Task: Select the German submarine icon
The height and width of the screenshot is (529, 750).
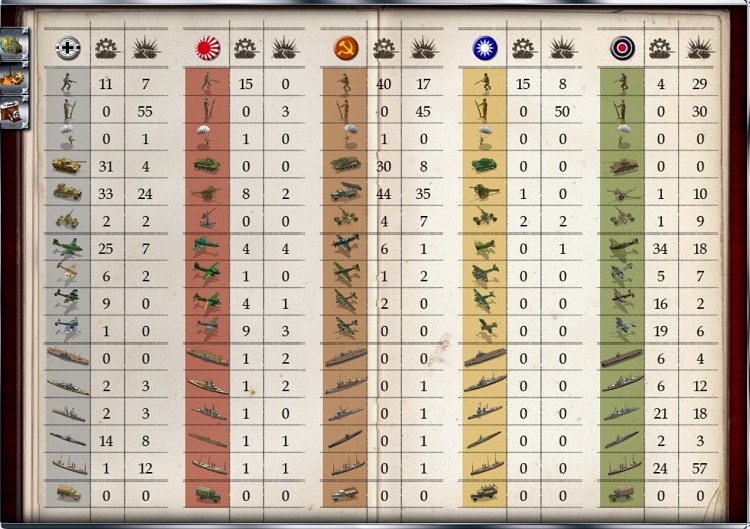Action: tap(67, 440)
